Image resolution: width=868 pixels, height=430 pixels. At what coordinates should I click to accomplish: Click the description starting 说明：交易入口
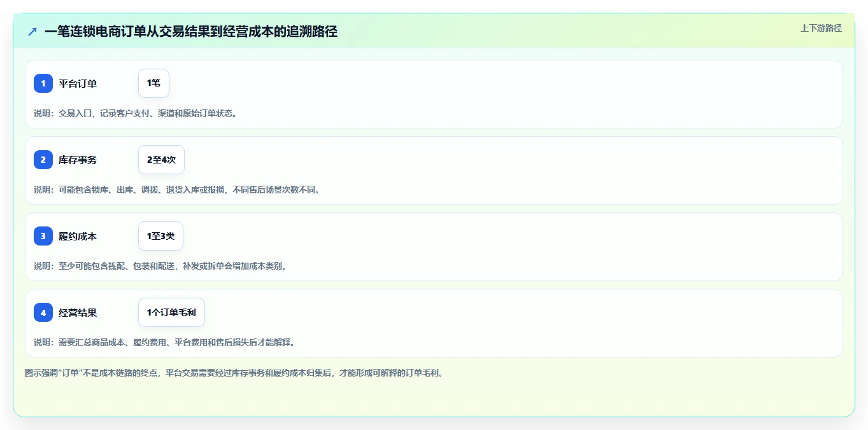[136, 113]
